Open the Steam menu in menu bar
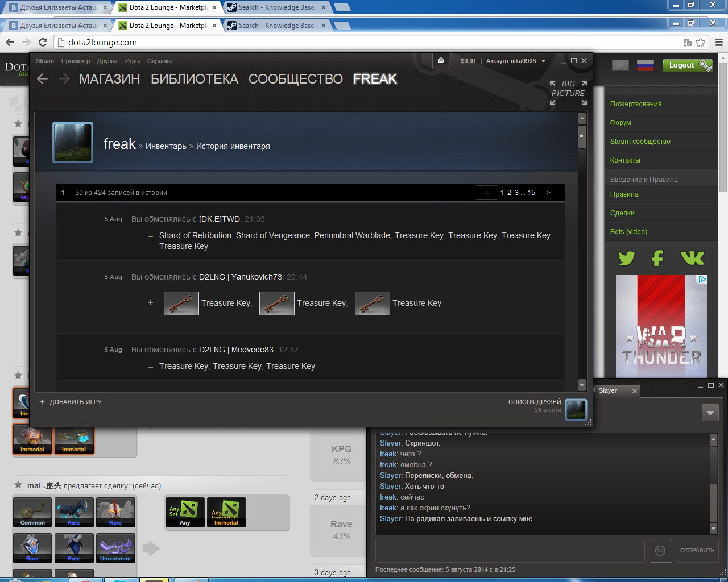The height and width of the screenshot is (582, 728). point(45,61)
